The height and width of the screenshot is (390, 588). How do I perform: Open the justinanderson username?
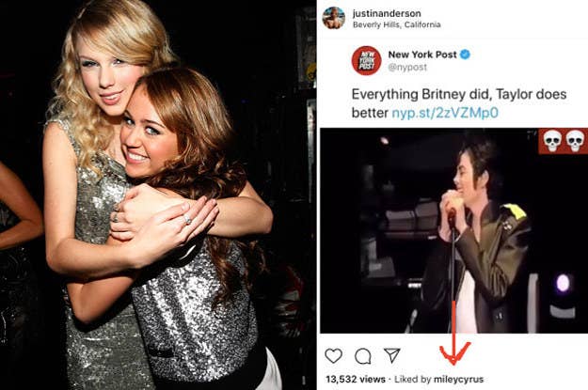[x=387, y=13]
